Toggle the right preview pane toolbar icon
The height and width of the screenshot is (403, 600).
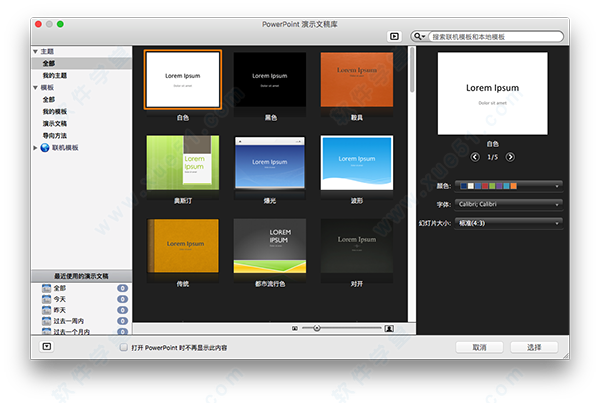coord(394,36)
